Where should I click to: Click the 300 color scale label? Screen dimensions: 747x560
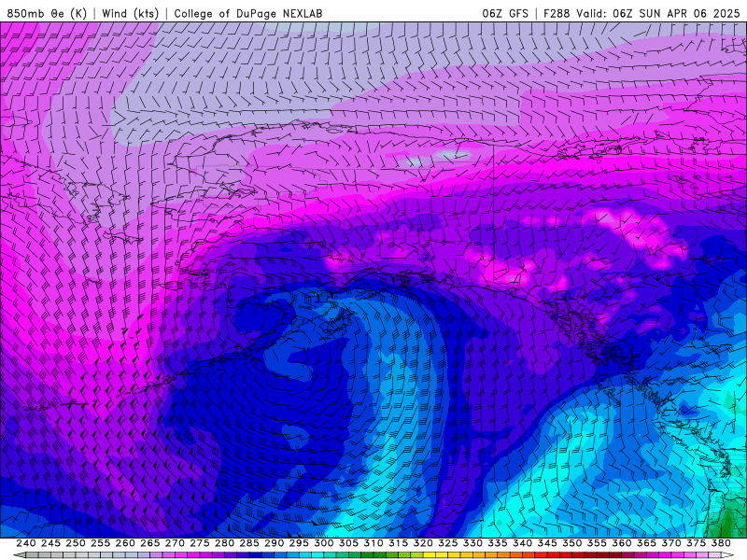323,543
